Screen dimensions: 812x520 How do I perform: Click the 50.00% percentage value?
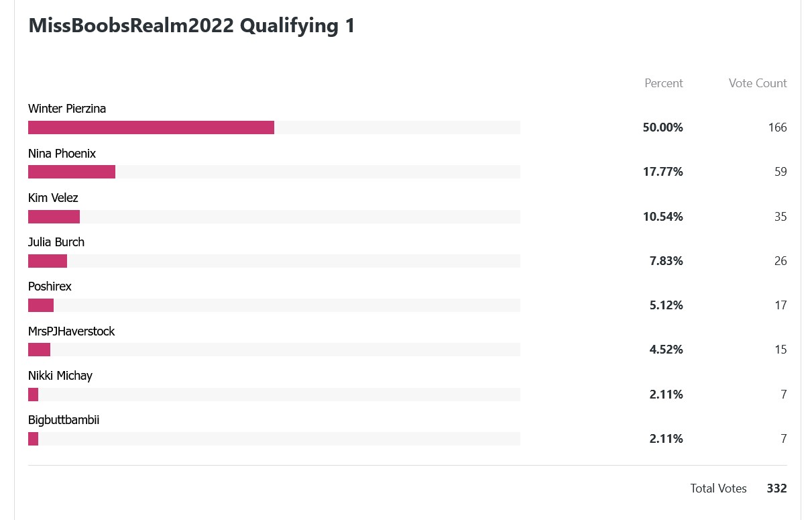(x=663, y=127)
